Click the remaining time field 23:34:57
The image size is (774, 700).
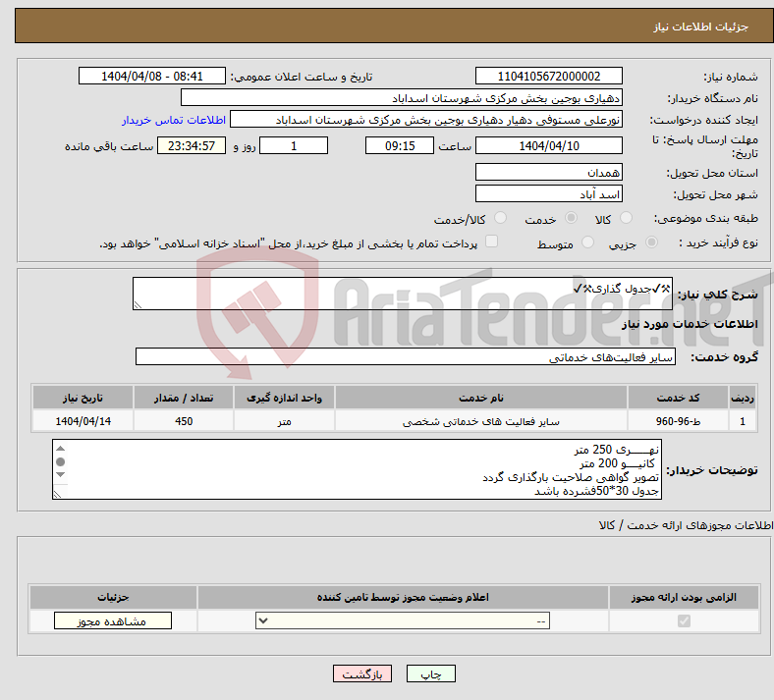[192, 145]
